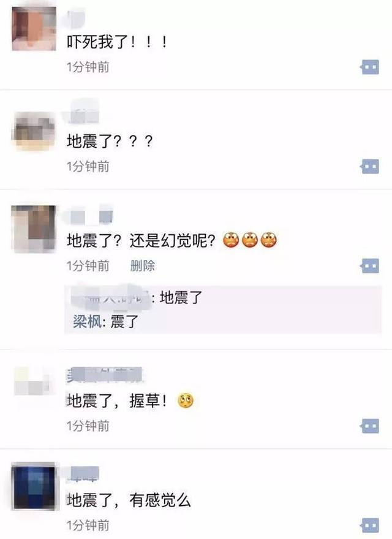Image resolution: width=392 pixels, height=539 pixels.
Task: Tap username above 地震了,握草 post
Action: click(x=104, y=375)
